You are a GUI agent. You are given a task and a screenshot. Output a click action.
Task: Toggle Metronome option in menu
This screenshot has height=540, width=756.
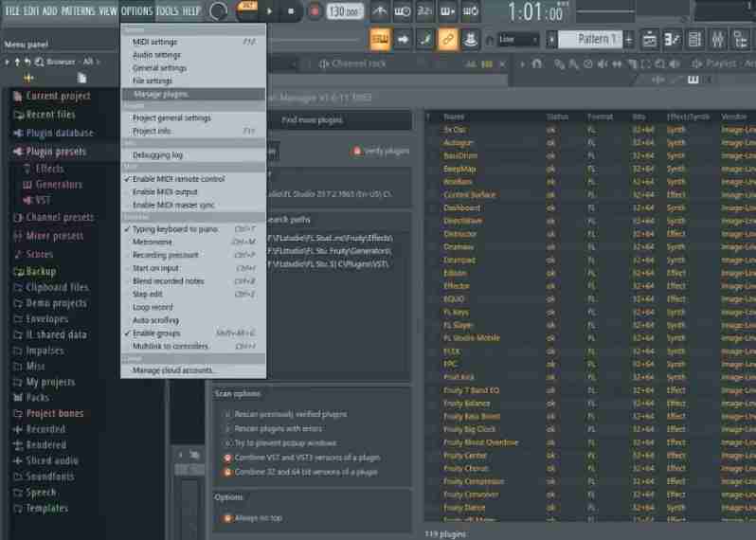(193, 242)
